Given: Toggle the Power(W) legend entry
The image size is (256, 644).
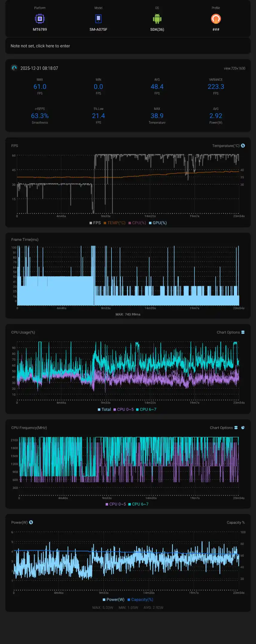Looking at the screenshot, I should coord(114,600).
